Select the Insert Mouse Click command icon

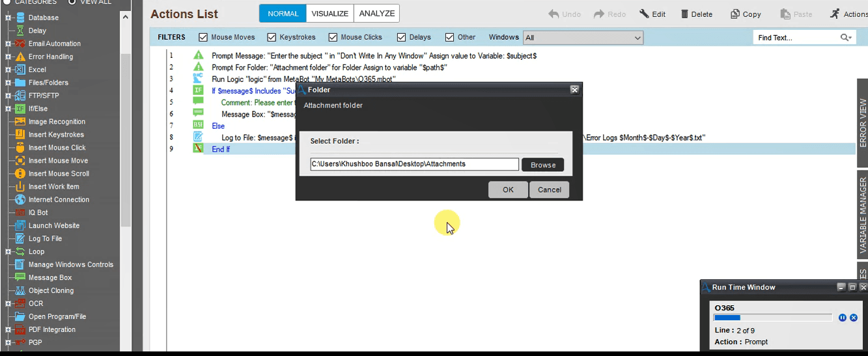pos(20,148)
